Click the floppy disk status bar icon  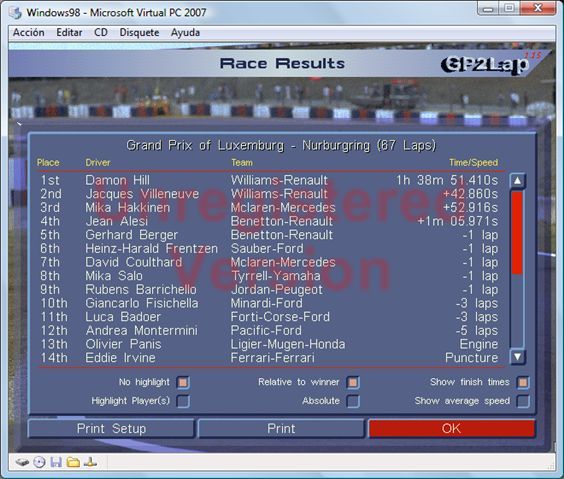(56, 462)
